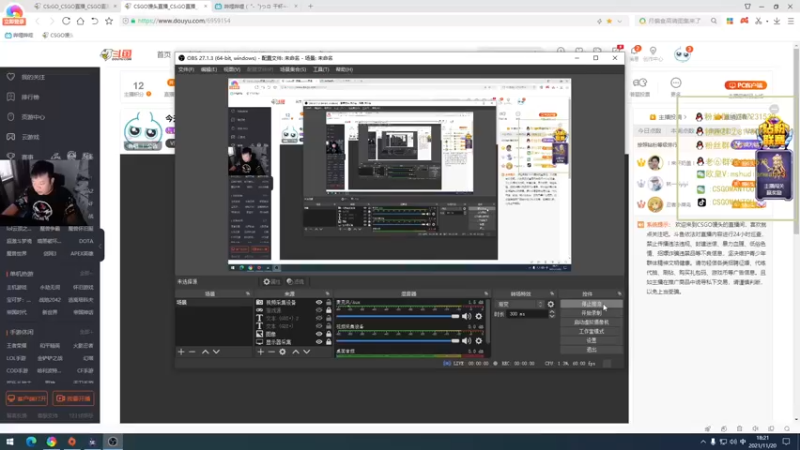This screenshot has width=800, height=450.
Task: Switch to the first CSGO browser tab
Action: point(75,6)
